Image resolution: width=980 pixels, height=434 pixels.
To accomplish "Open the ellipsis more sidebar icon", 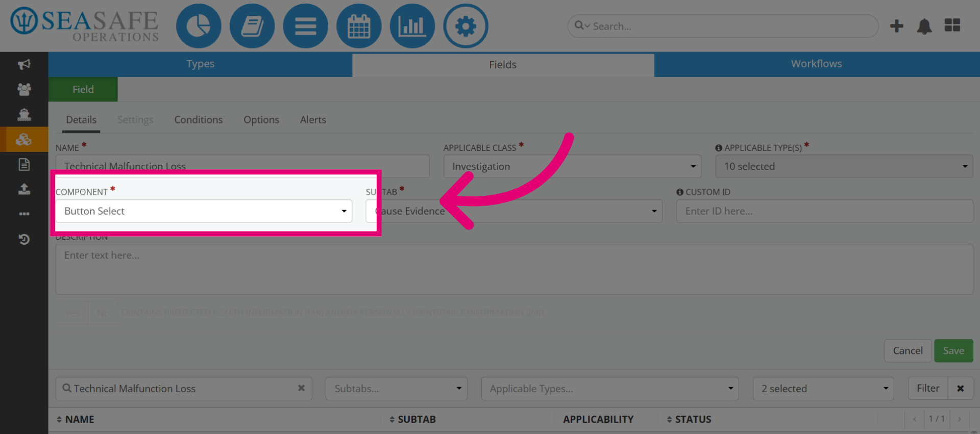I will [24, 214].
